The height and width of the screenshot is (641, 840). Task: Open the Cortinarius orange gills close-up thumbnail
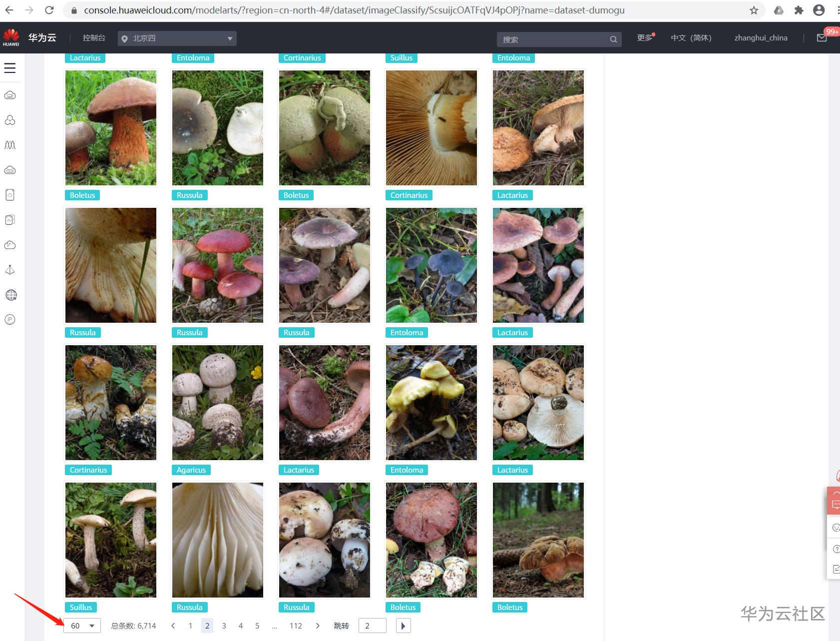(431, 128)
